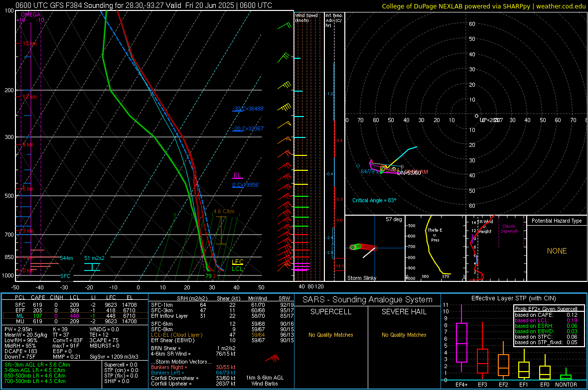Click the Critical Angle = 83° text
Image resolution: width=588 pixels, height=390 pixels.
[374, 200]
